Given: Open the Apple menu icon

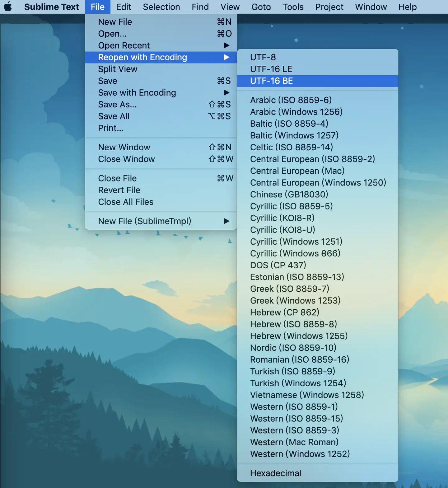Looking at the screenshot, I should coord(8,7).
